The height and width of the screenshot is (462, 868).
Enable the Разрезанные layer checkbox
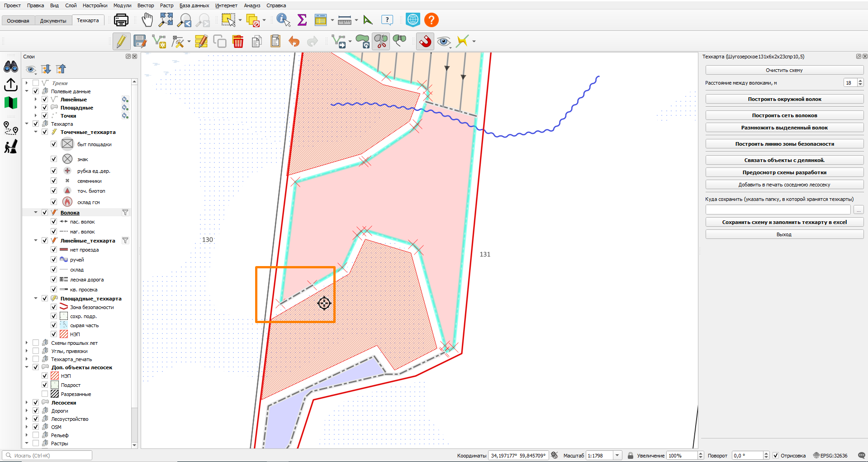(x=45, y=394)
